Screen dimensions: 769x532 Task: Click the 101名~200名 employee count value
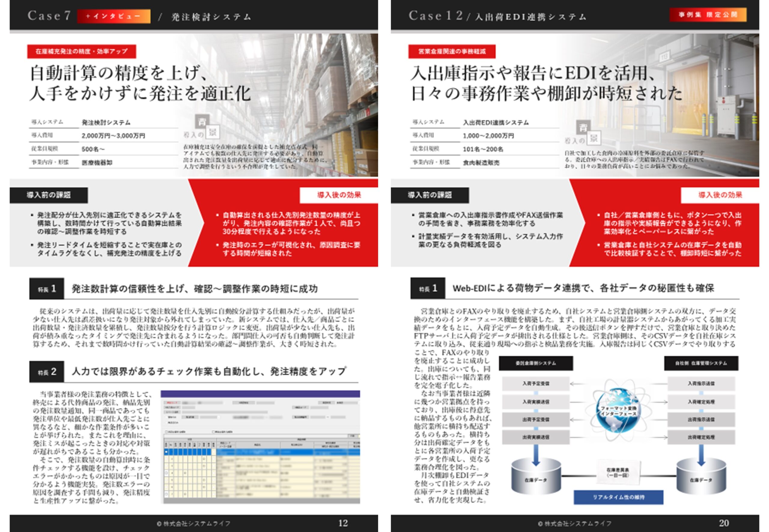click(x=483, y=149)
